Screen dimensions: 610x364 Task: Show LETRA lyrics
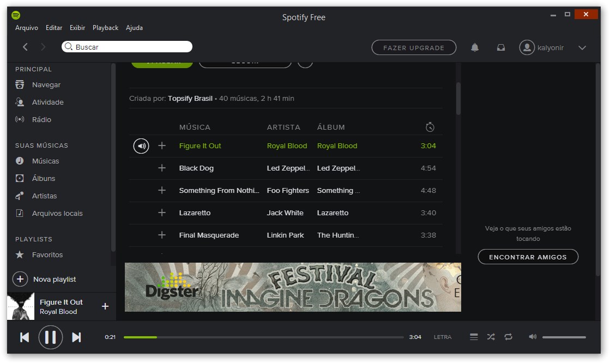[x=442, y=337]
